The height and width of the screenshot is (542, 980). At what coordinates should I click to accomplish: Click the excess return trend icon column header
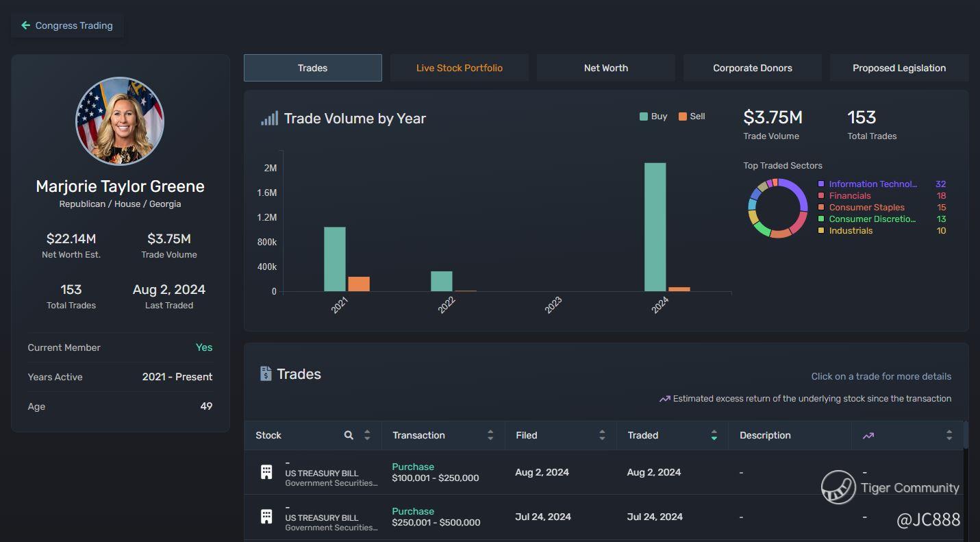pos(868,436)
